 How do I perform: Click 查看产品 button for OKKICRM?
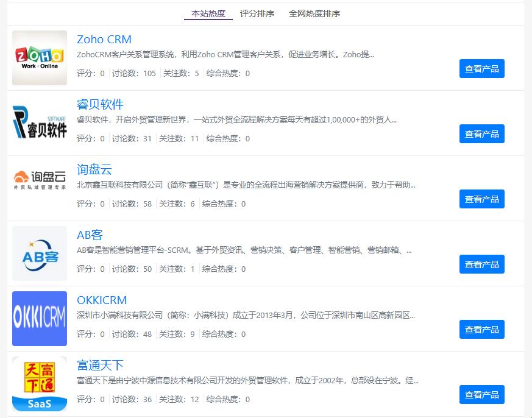(482, 329)
